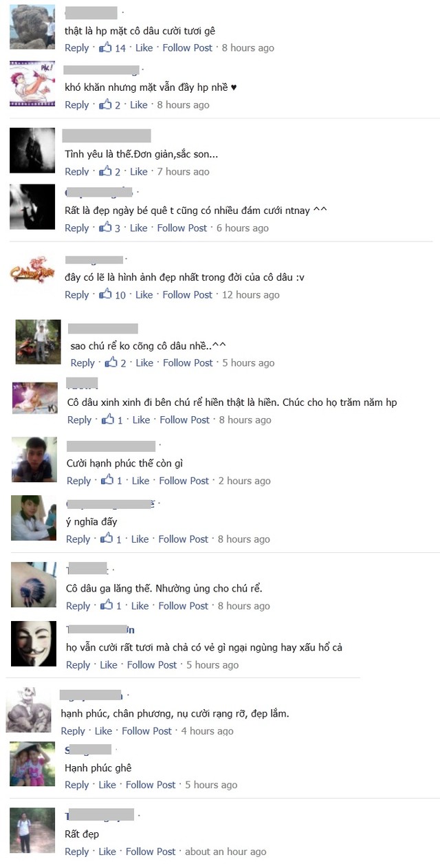Reply to 'thật là hp mặt cô dâu' comment
The image size is (440, 868).
(x=77, y=47)
